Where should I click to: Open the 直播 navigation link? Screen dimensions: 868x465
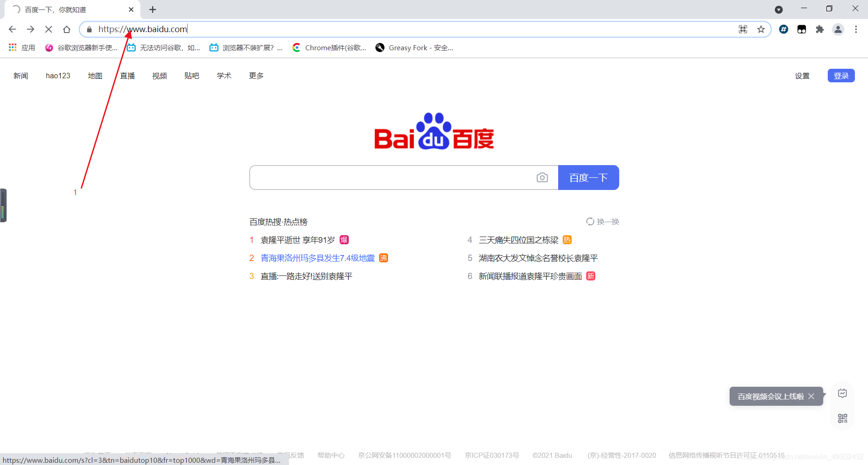[x=128, y=76]
